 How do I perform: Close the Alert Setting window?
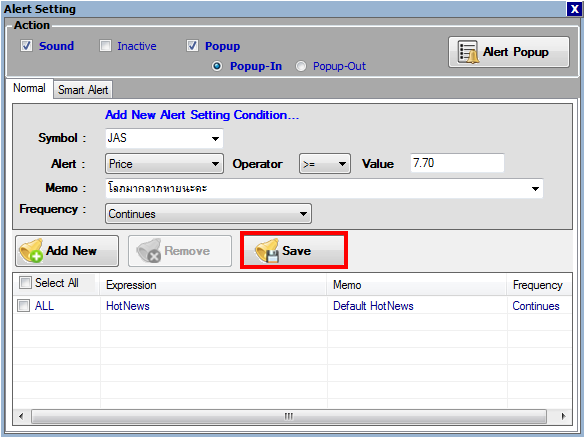tap(574, 9)
